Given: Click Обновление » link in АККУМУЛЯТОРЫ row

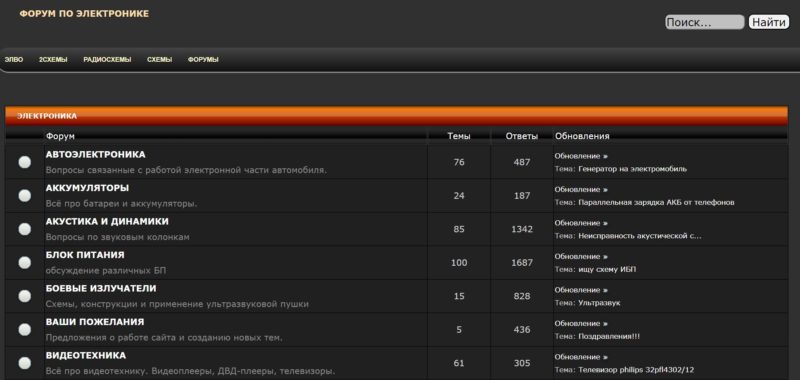Looking at the screenshot, I should point(581,189).
